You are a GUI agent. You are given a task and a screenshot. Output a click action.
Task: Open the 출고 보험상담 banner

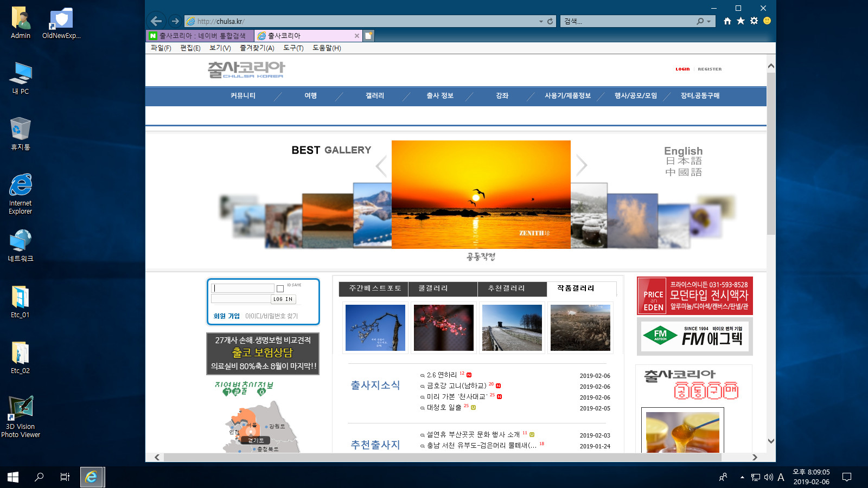click(x=263, y=353)
